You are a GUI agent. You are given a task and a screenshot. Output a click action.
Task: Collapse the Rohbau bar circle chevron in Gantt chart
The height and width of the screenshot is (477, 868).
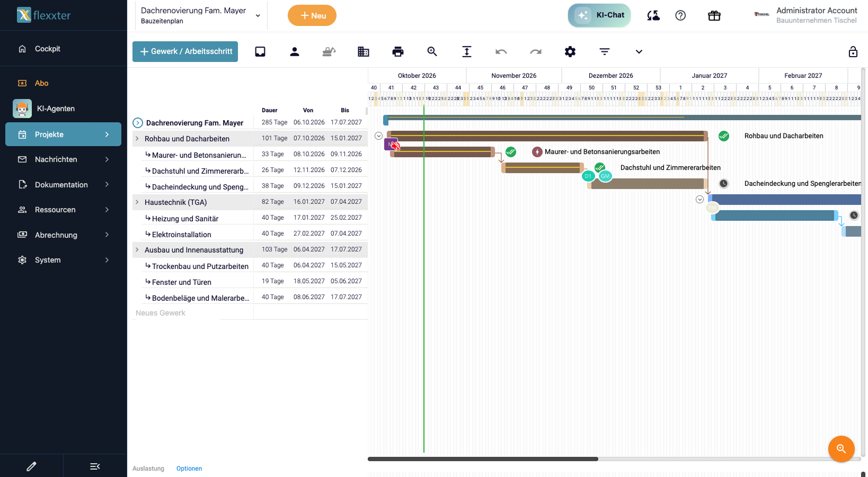click(379, 136)
